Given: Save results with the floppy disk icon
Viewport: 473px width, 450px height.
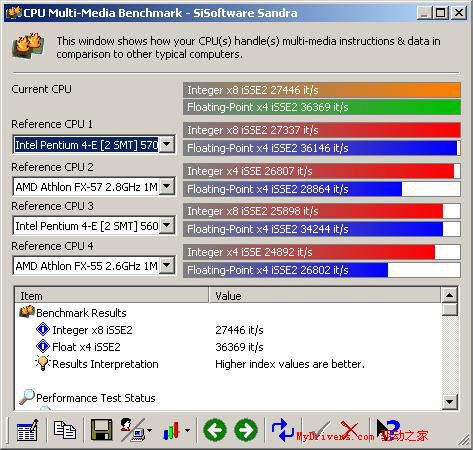Looking at the screenshot, I should [102, 430].
